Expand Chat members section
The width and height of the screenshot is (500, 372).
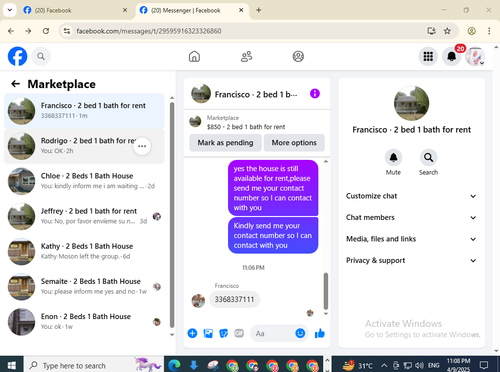[411, 217]
